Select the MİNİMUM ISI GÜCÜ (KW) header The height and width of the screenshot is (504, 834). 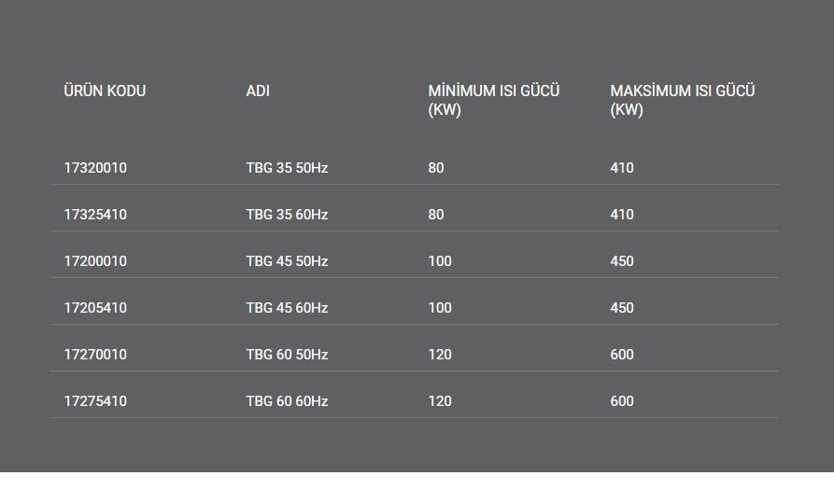pyautogui.click(x=494, y=100)
